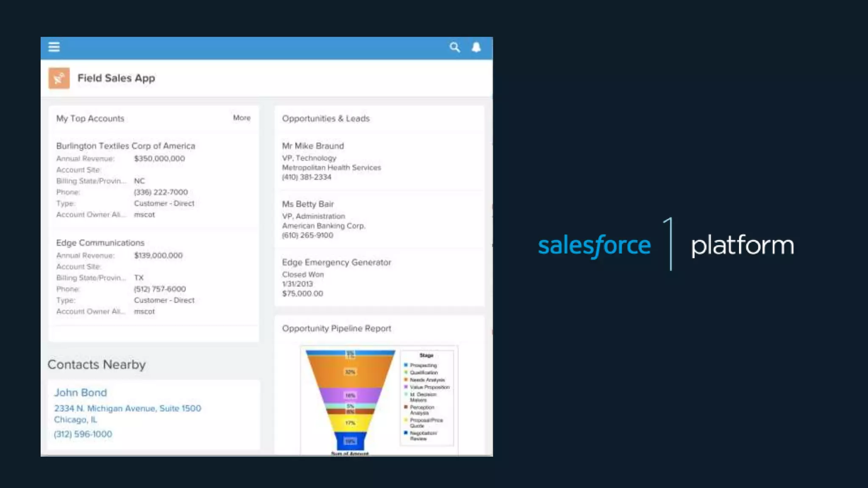Click the search magnifier icon
The height and width of the screenshot is (488, 868).
tap(455, 47)
